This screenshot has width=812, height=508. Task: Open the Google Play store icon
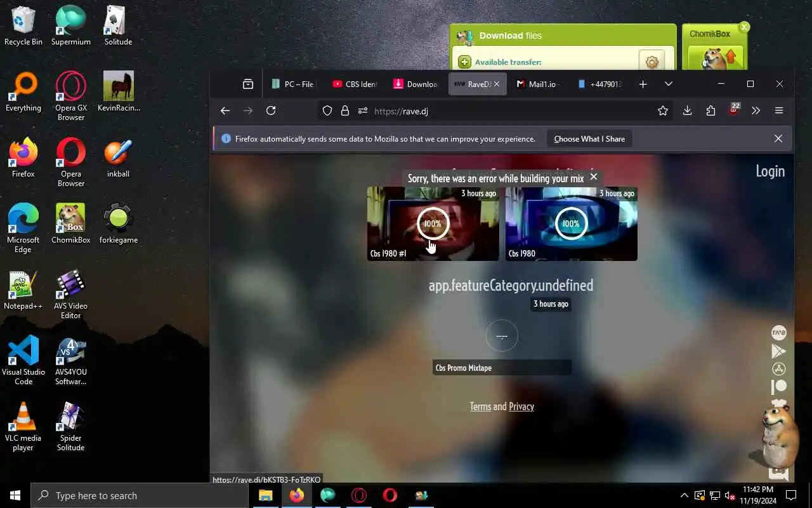778,351
